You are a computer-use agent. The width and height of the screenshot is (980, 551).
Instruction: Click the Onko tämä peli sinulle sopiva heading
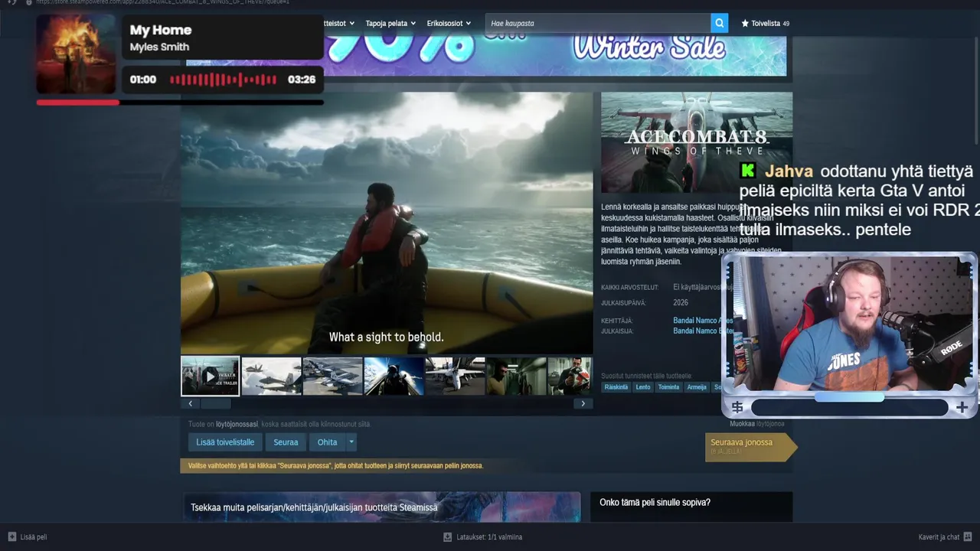point(655,503)
